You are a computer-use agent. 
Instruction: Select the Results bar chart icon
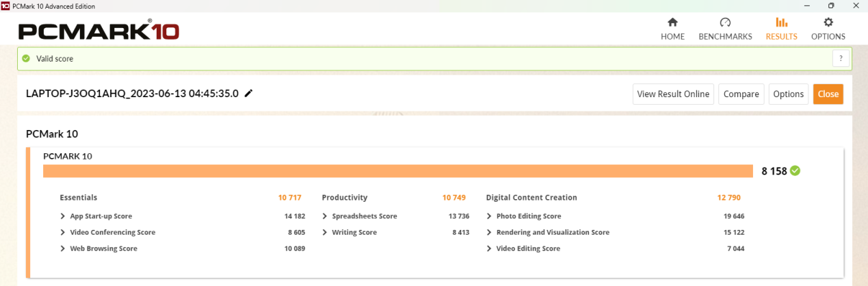coord(781,23)
